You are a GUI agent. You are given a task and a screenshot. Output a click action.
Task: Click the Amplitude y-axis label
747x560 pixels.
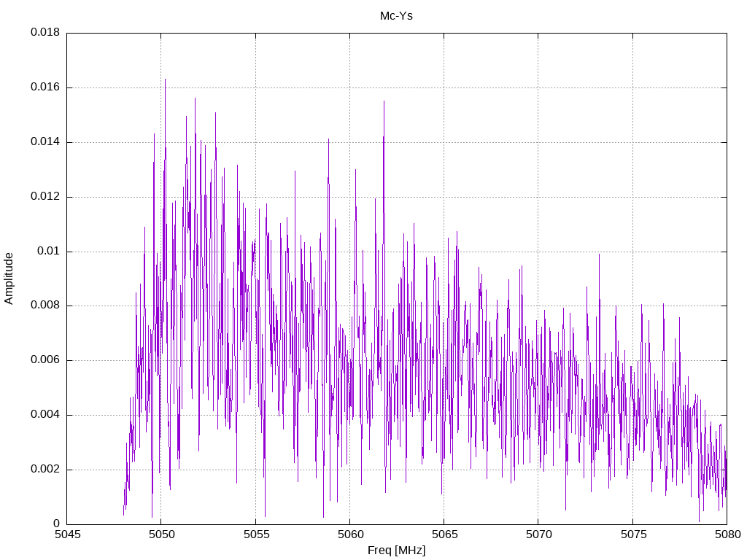(9, 279)
